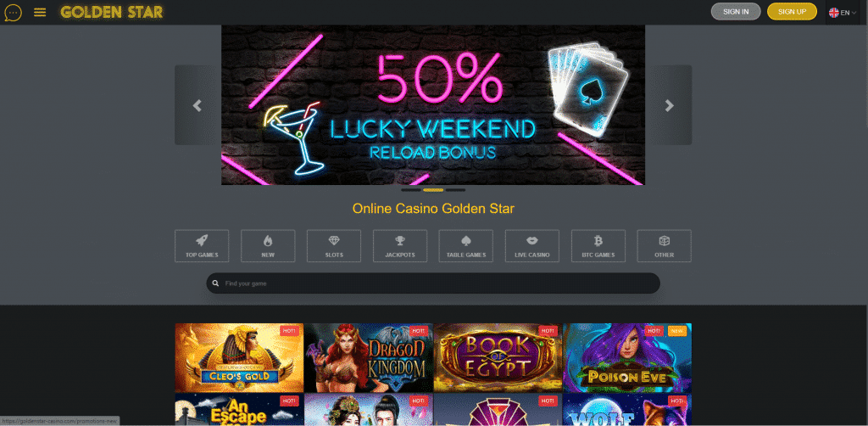
Task: Focus the Find your game search field
Action: pyautogui.click(x=433, y=283)
